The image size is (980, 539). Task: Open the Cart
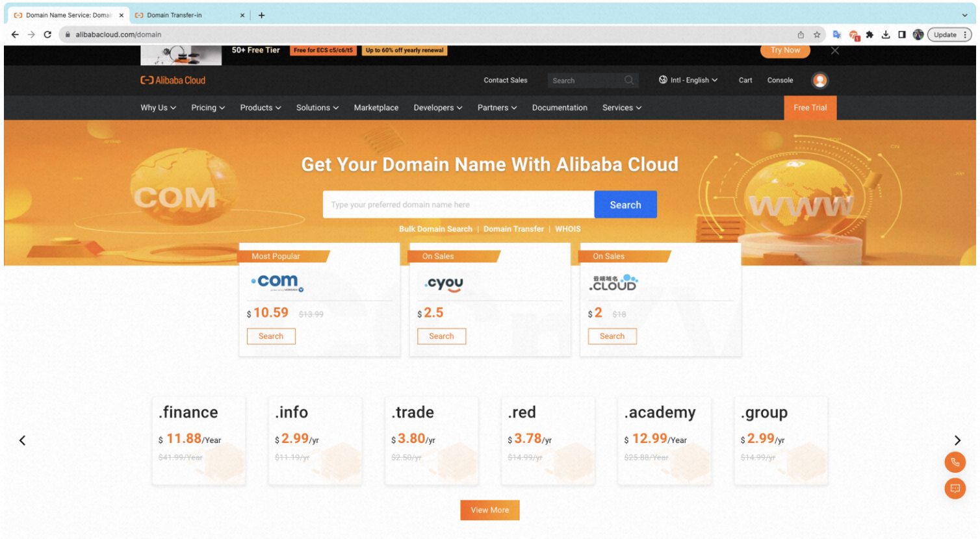[745, 80]
